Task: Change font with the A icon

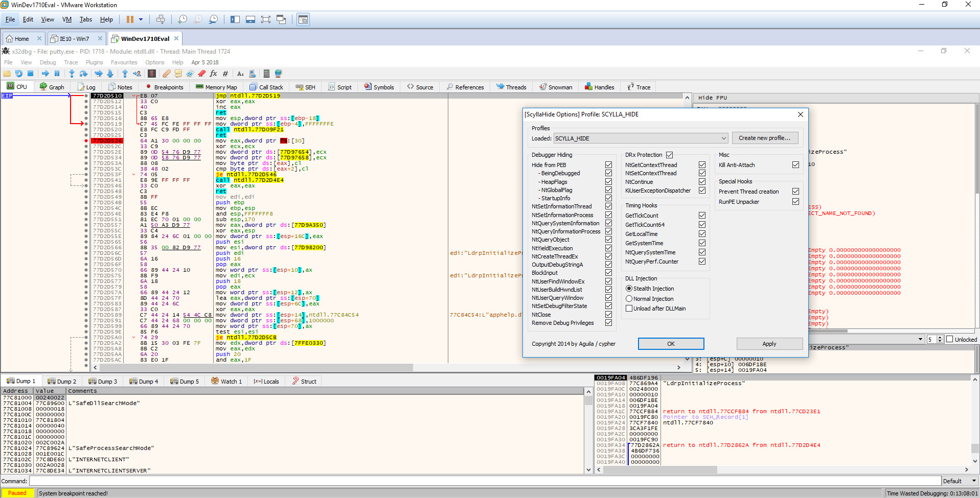Action: coord(240,74)
